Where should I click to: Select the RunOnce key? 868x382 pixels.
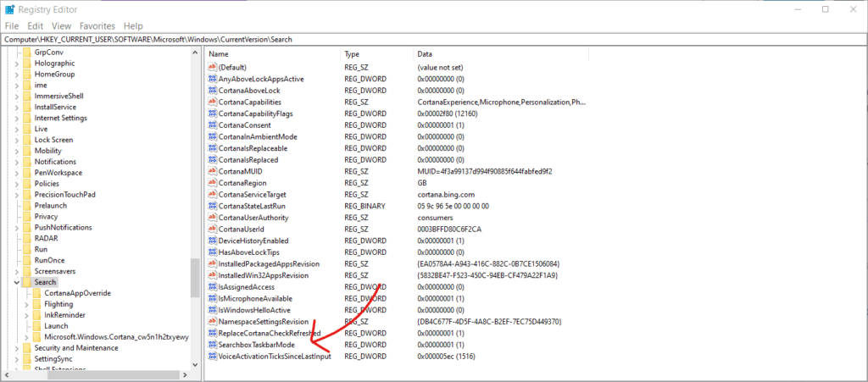pyautogui.click(x=49, y=260)
